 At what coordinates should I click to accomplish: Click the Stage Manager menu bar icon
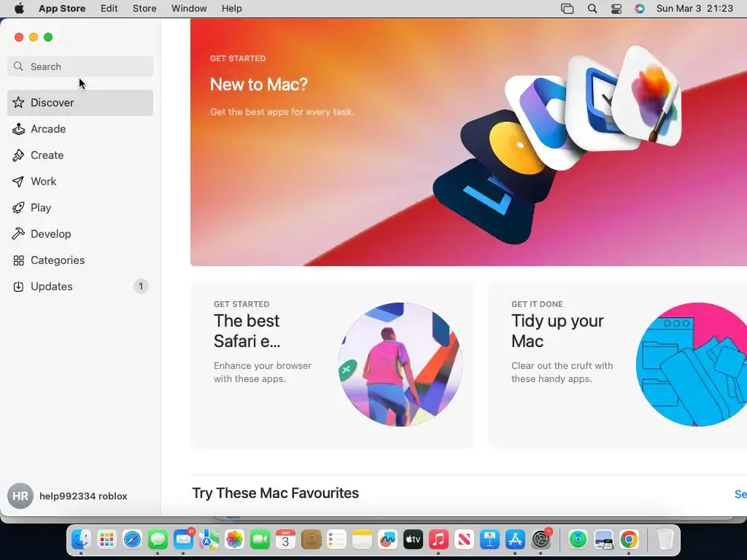567,9
